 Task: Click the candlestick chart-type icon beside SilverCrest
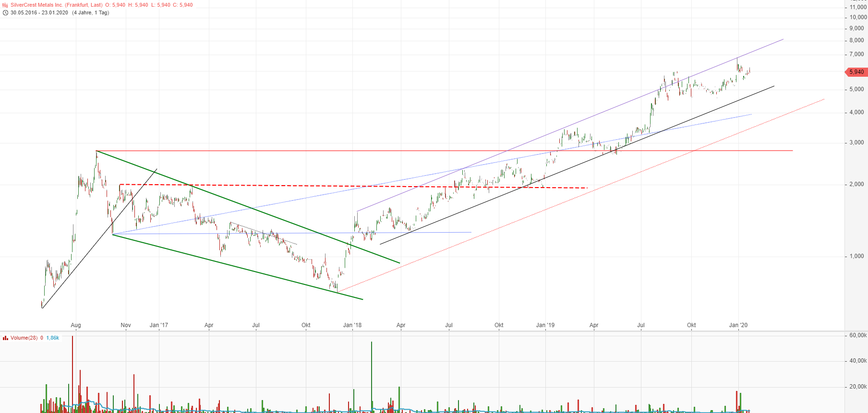click(5, 5)
